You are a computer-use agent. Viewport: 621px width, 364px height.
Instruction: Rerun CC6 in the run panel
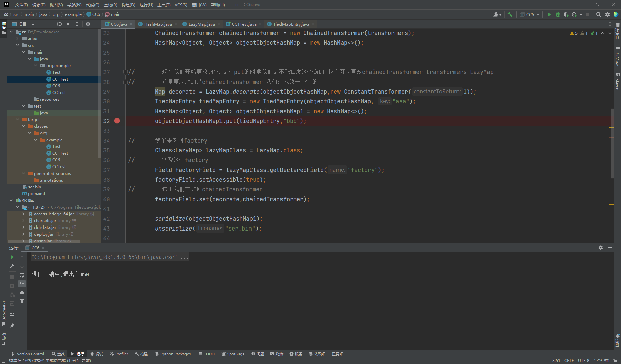pos(12,257)
